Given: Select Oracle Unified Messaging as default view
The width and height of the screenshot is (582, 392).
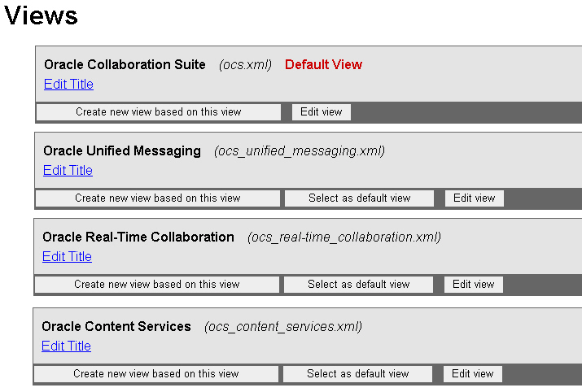Looking at the screenshot, I should pyautogui.click(x=359, y=198).
